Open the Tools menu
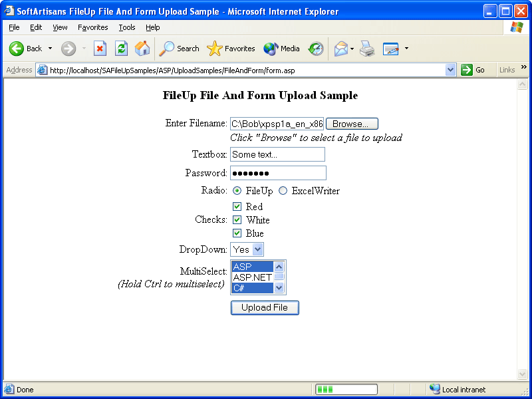 pos(126,27)
